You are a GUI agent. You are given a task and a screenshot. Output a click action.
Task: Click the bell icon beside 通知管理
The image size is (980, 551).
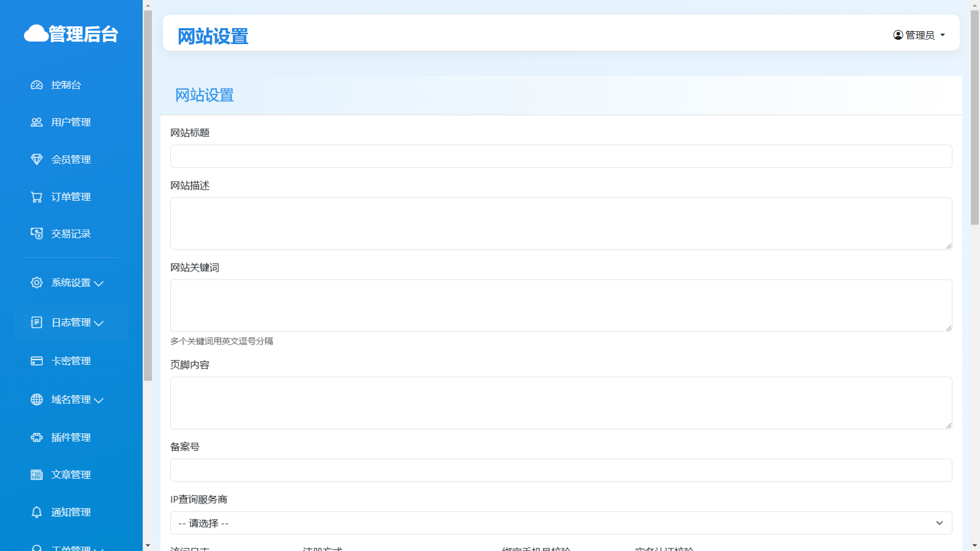click(37, 512)
